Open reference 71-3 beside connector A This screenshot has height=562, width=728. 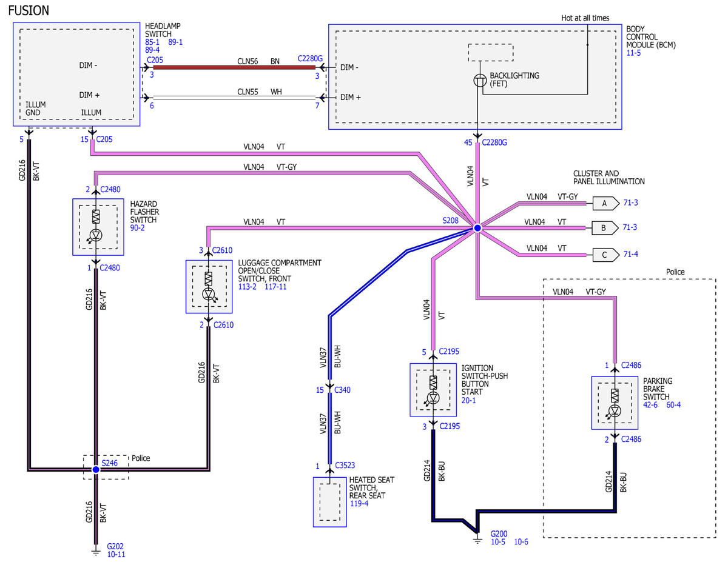(631, 203)
